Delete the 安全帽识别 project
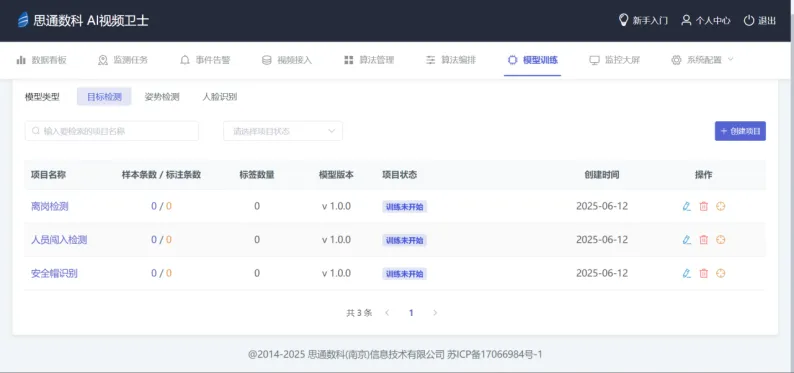The height and width of the screenshot is (373, 794). click(703, 273)
